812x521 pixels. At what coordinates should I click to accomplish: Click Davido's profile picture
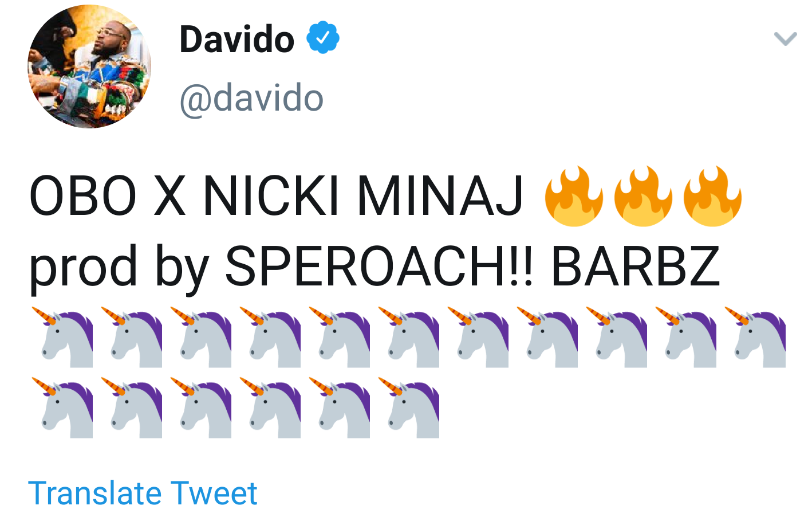(89, 66)
